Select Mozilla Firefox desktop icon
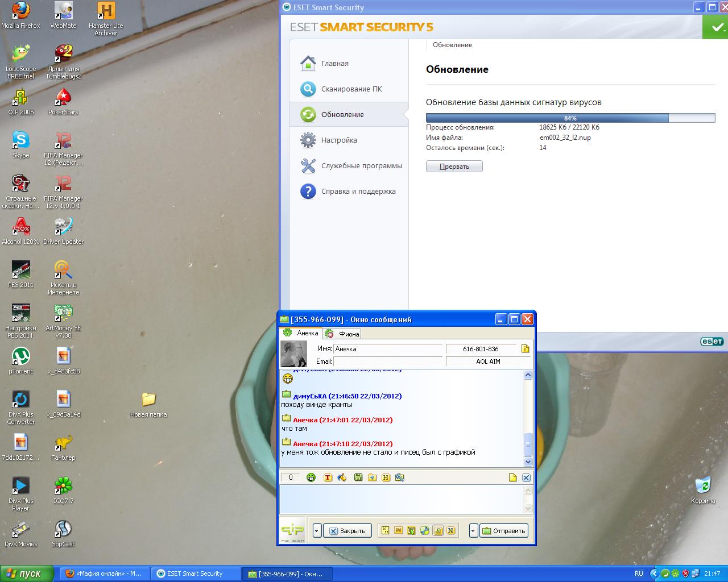The image size is (728, 582). pos(20,15)
